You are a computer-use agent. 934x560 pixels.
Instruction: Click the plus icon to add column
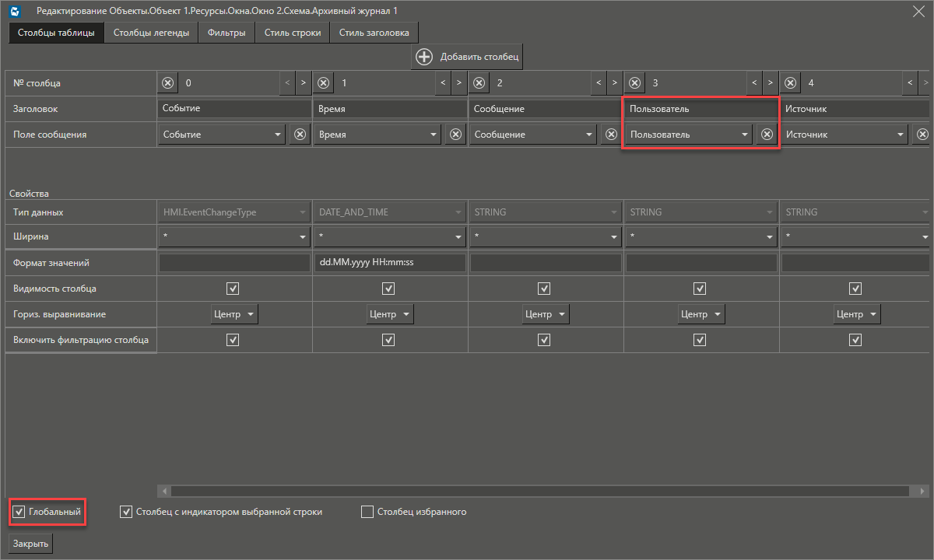click(424, 57)
